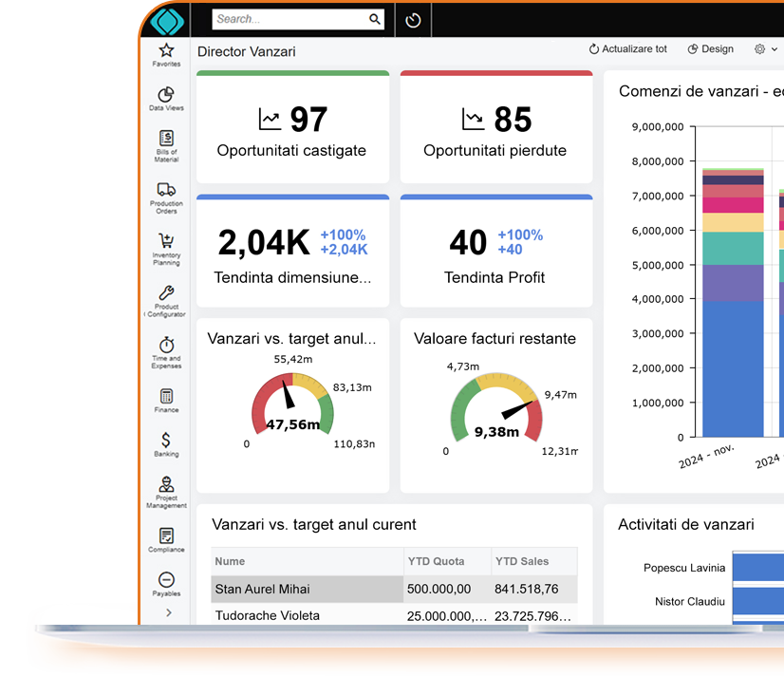Screen dimensions: 784x695
Task: Open the Data Views module
Action: (166, 98)
